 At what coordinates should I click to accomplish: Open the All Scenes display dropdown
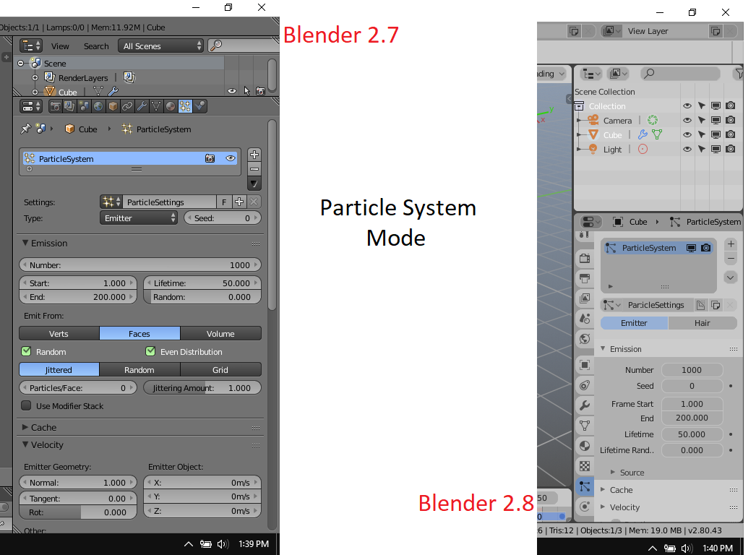tap(161, 46)
